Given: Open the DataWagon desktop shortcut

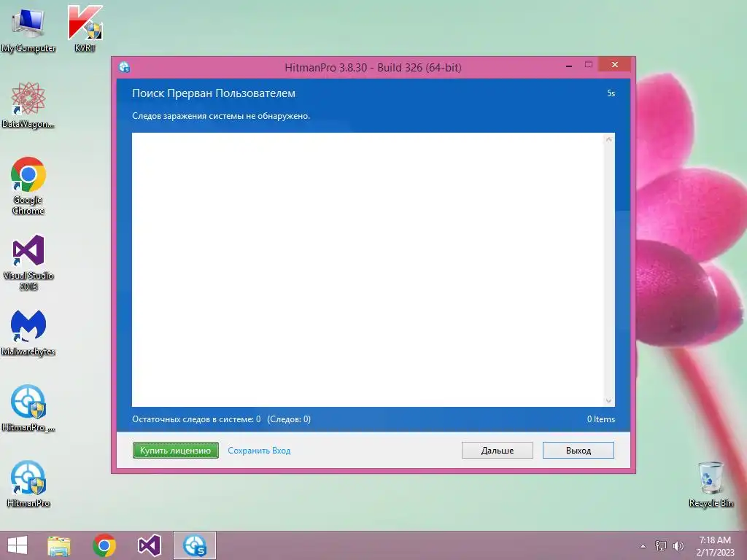Looking at the screenshot, I should point(28,105).
